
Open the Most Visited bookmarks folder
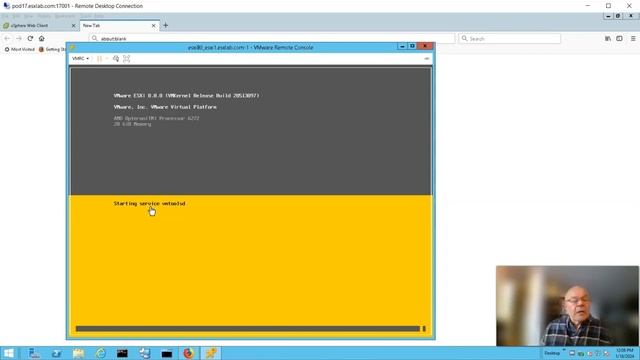coord(20,49)
